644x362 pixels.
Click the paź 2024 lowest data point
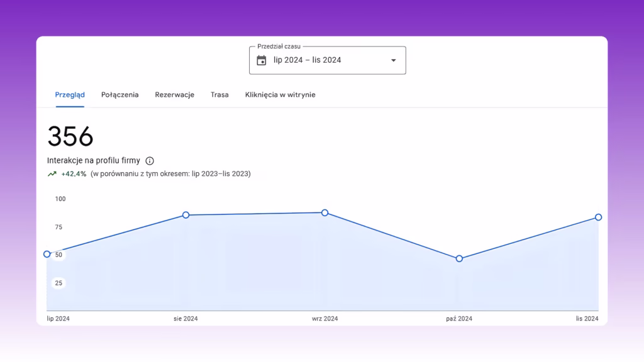pyautogui.click(x=459, y=258)
